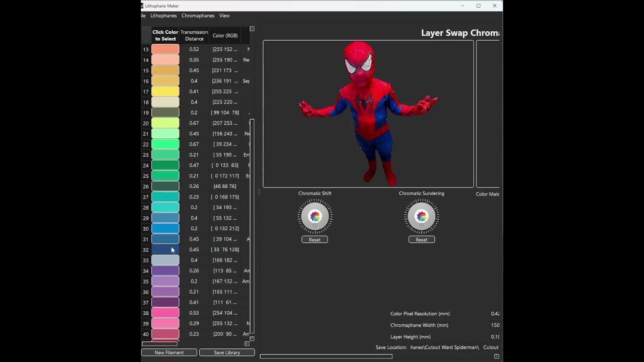Click RGB value '[48 88 76]'
The height and width of the screenshot is (362, 644).
pyautogui.click(x=225, y=187)
